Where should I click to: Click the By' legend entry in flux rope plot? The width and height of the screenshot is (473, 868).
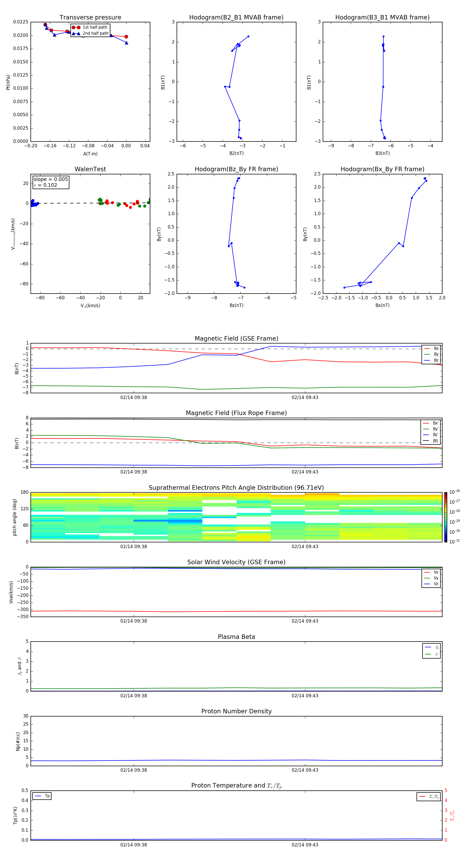[x=431, y=429]
